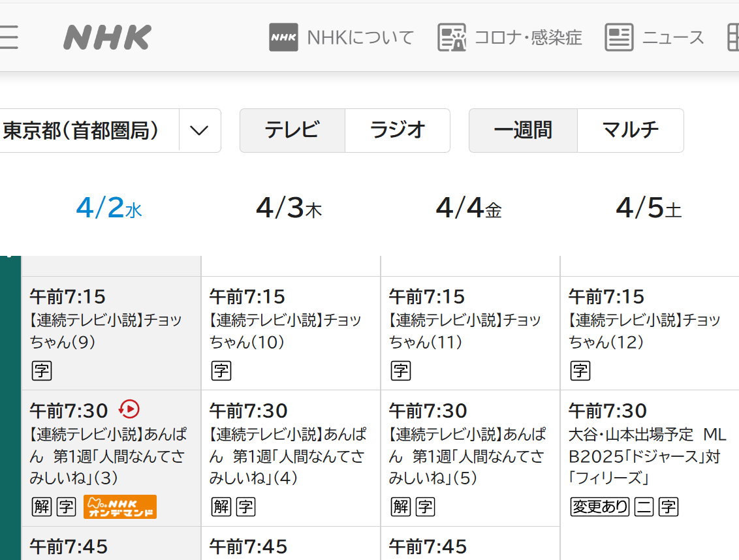Open the MLB ドジャース対フィリーズ program
Screen dimensions: 739x560
(650, 475)
